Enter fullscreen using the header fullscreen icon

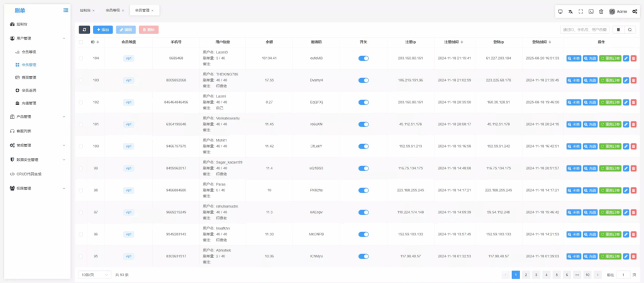click(x=580, y=11)
